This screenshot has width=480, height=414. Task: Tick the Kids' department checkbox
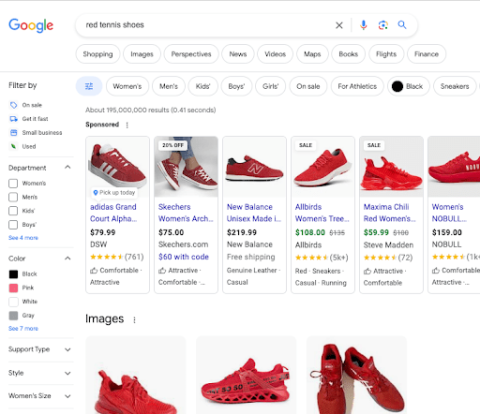click(13, 211)
